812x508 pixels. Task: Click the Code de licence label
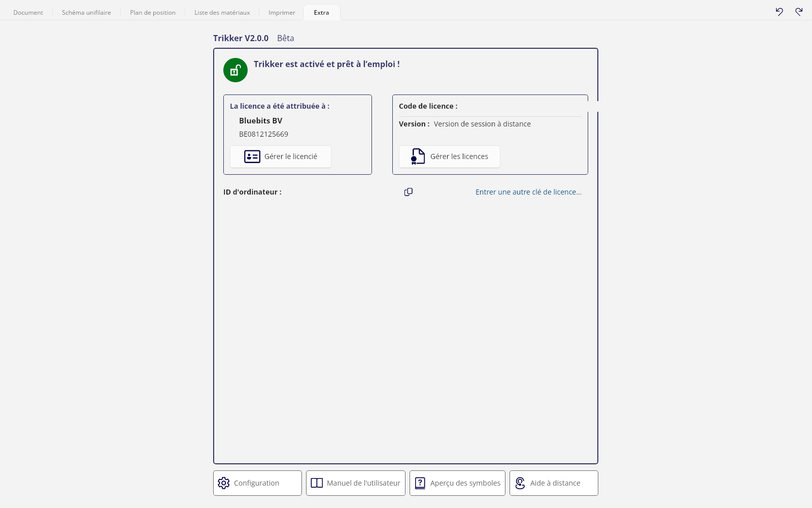428,106
